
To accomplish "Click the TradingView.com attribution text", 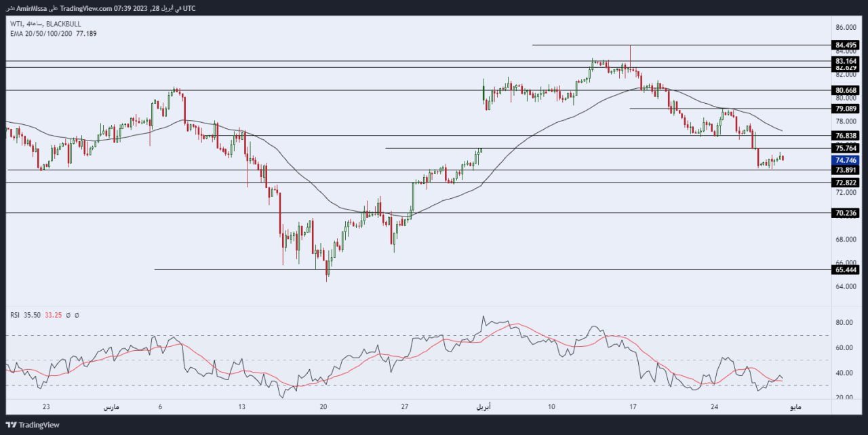I will pos(87,8).
